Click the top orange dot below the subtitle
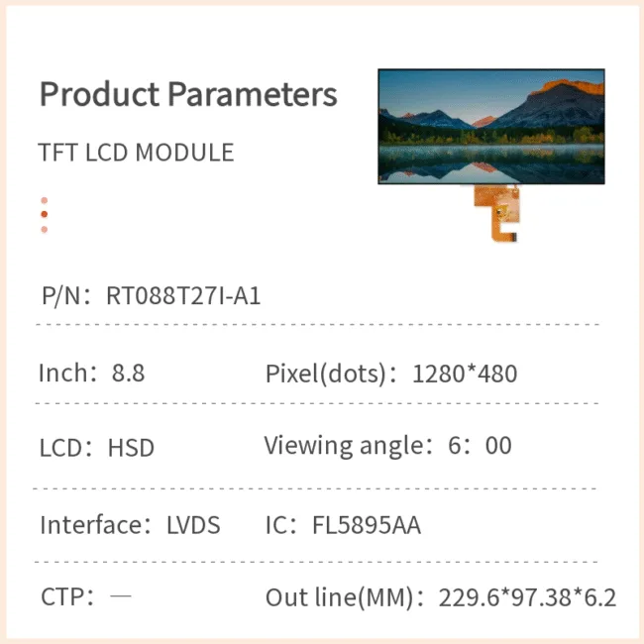Viewport: 644px width, 644px height. (x=44, y=200)
